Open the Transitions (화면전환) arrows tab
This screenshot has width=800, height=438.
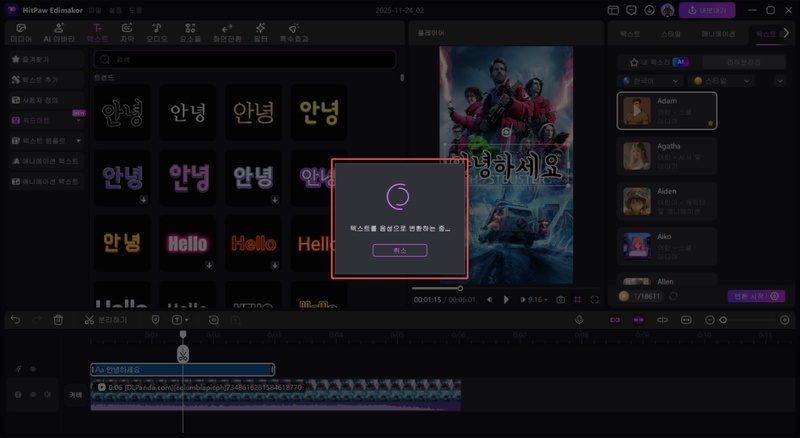227,33
